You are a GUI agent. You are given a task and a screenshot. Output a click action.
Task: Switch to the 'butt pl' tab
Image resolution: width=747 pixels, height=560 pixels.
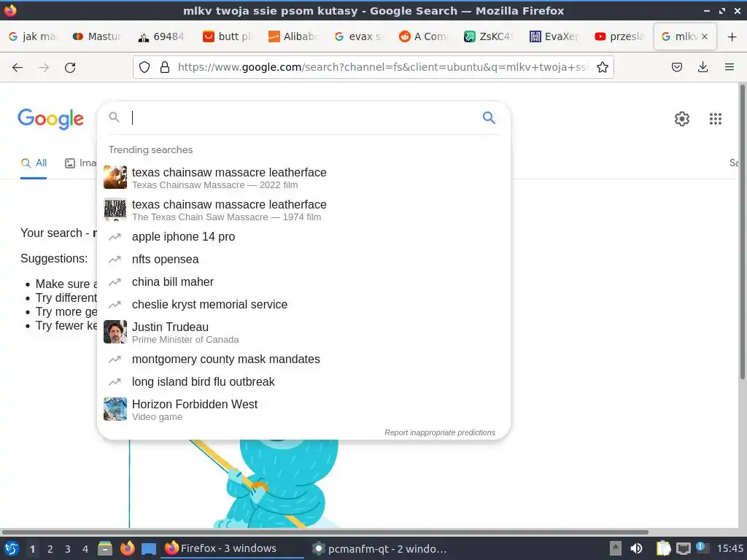228,36
